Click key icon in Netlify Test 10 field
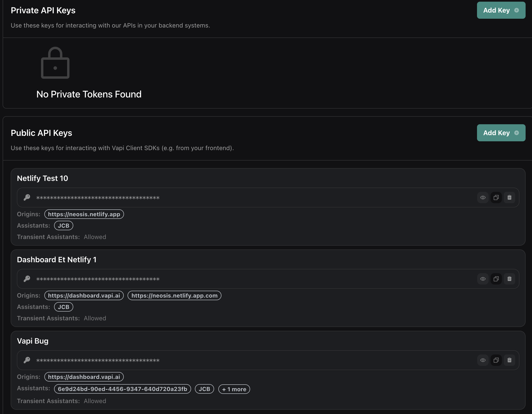This screenshot has width=532, height=414. tap(27, 197)
